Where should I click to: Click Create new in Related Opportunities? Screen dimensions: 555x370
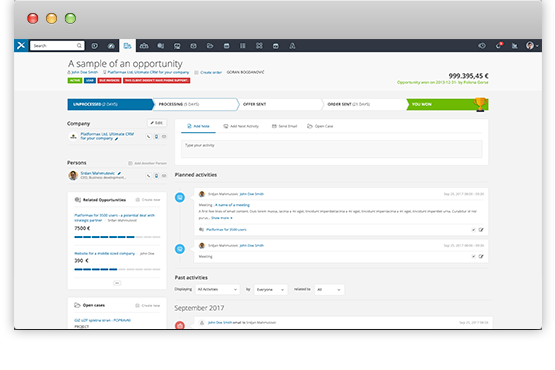click(148, 200)
